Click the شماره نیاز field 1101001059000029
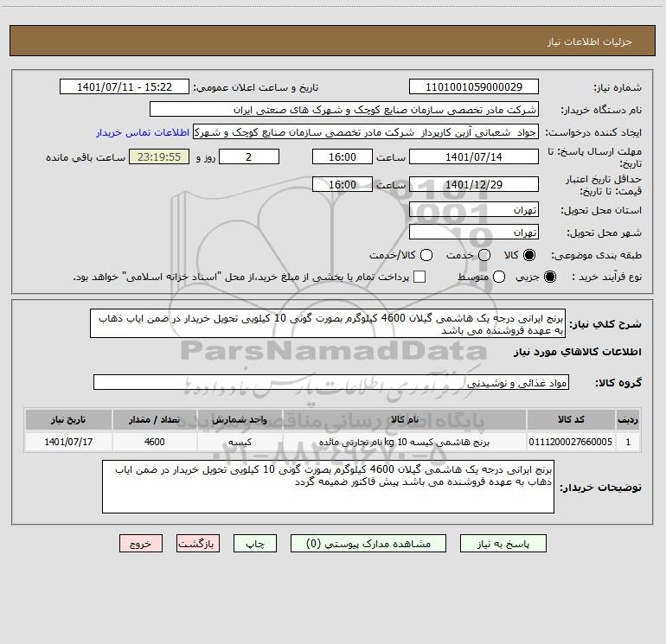Screen dimensions: 666x644 474,86
